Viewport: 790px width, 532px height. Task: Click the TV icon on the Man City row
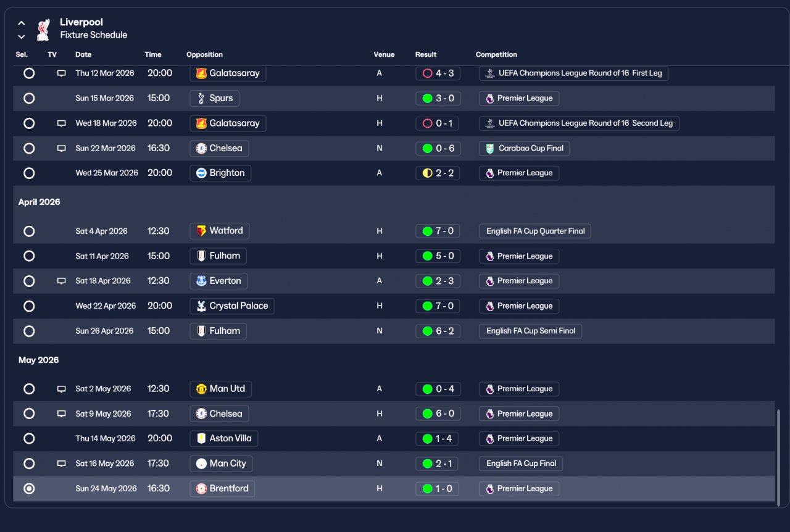click(61, 463)
